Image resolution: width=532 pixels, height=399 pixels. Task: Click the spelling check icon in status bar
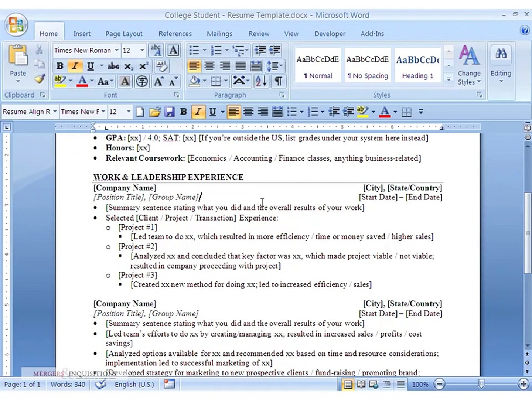(100, 384)
